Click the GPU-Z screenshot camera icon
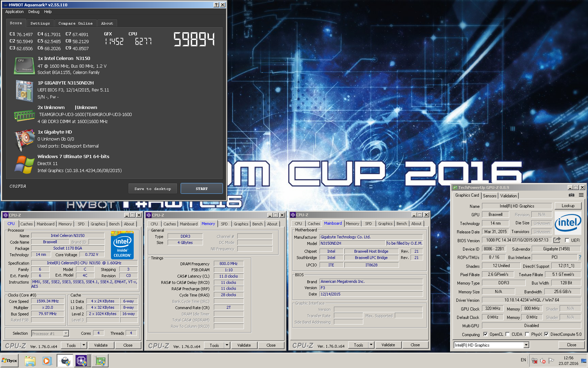This screenshot has height=368, width=588. (x=571, y=195)
